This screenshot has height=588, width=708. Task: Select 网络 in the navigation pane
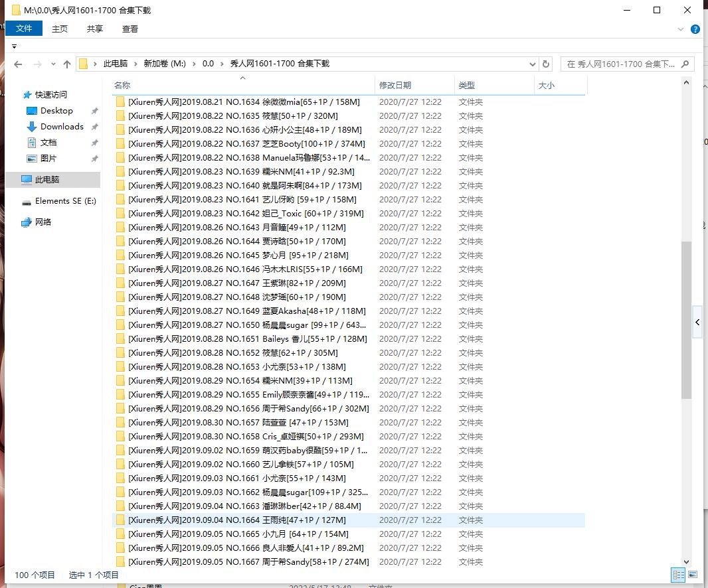click(43, 222)
